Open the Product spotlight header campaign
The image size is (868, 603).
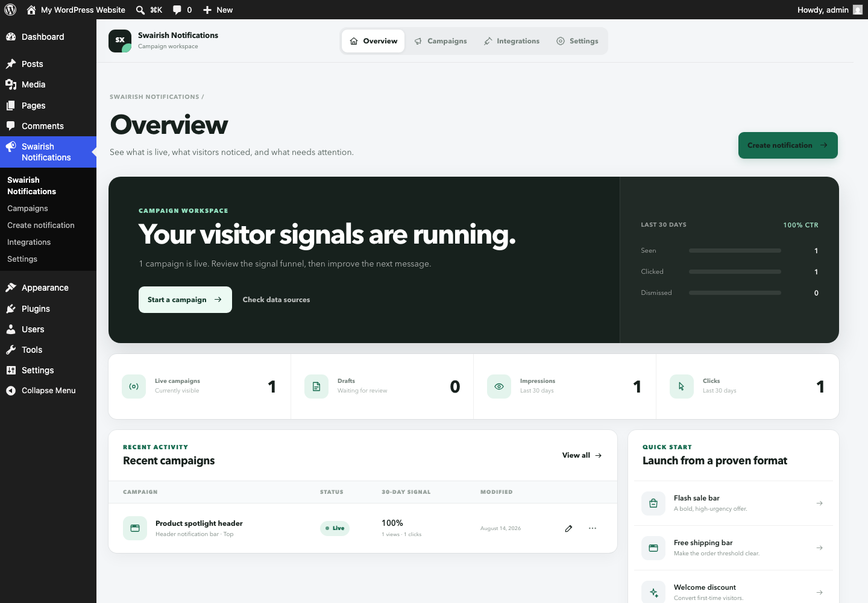pos(199,523)
